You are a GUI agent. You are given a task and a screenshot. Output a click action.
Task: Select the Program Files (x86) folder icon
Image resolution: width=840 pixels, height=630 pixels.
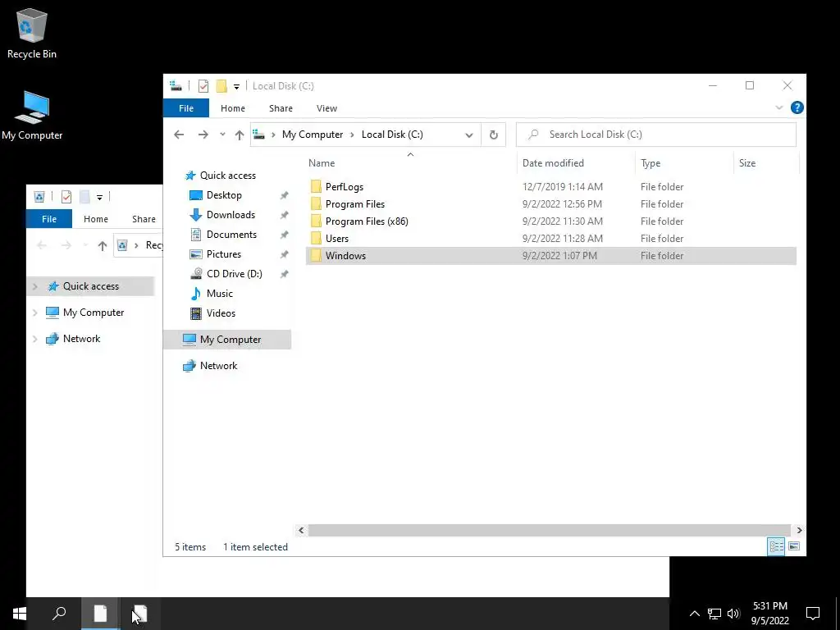tap(316, 221)
